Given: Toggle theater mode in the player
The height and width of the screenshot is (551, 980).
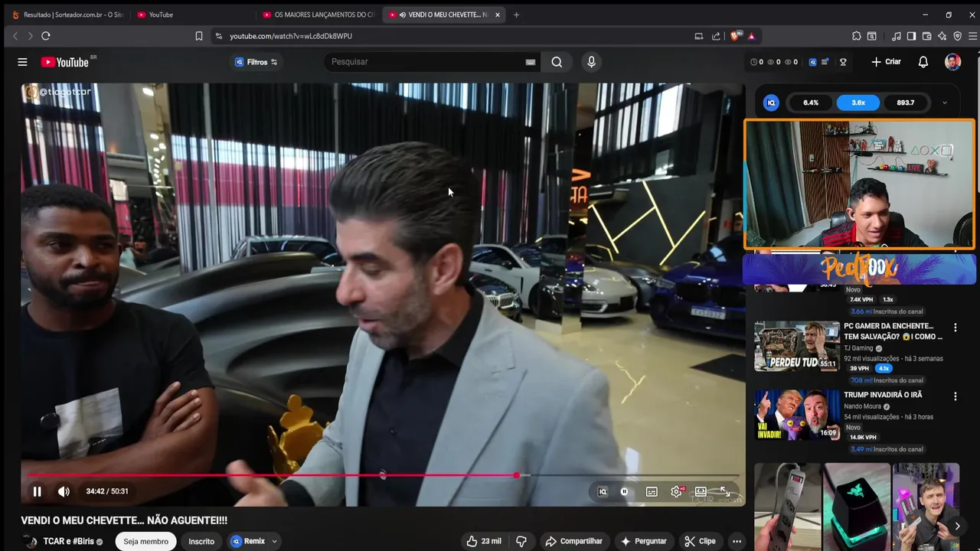Looking at the screenshot, I should point(701,492).
